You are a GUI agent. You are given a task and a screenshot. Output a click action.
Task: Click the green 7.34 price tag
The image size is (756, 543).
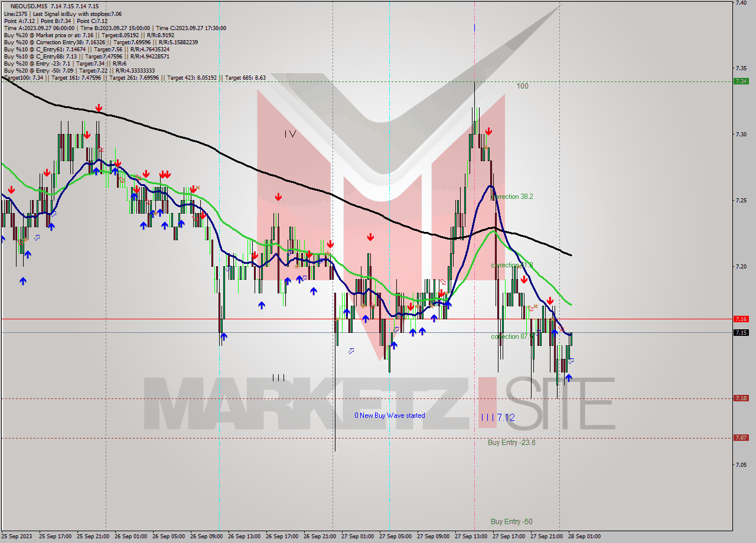pos(741,81)
